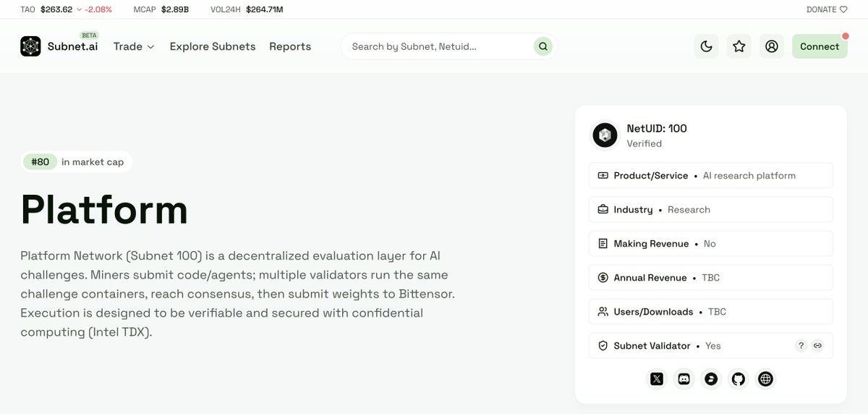Click the Annual Revenue 'TBC' value
Viewport: 868px width, 414px height.
tap(710, 278)
